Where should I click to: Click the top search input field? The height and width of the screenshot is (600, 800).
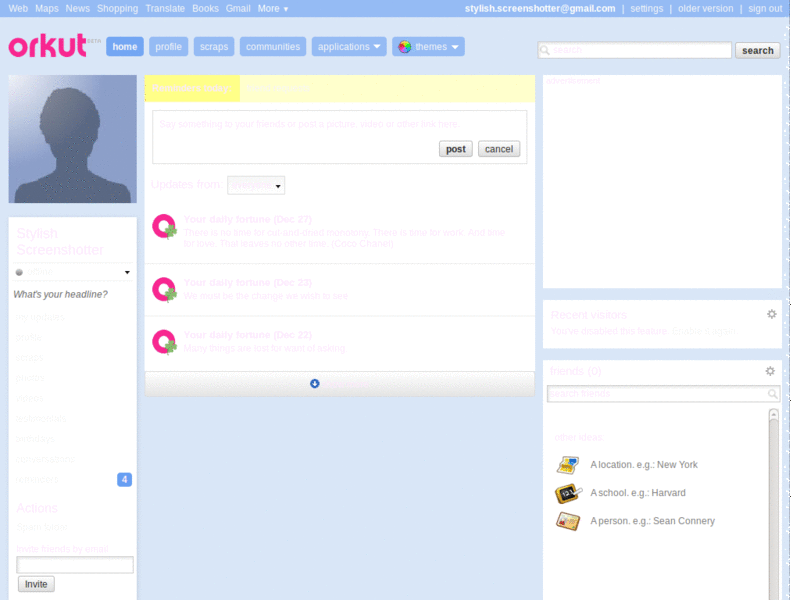[635, 50]
